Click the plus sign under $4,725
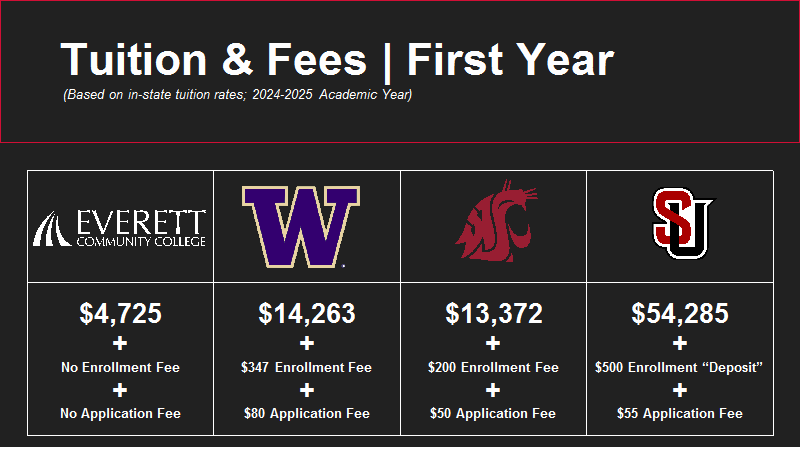800x450 pixels. point(120,343)
